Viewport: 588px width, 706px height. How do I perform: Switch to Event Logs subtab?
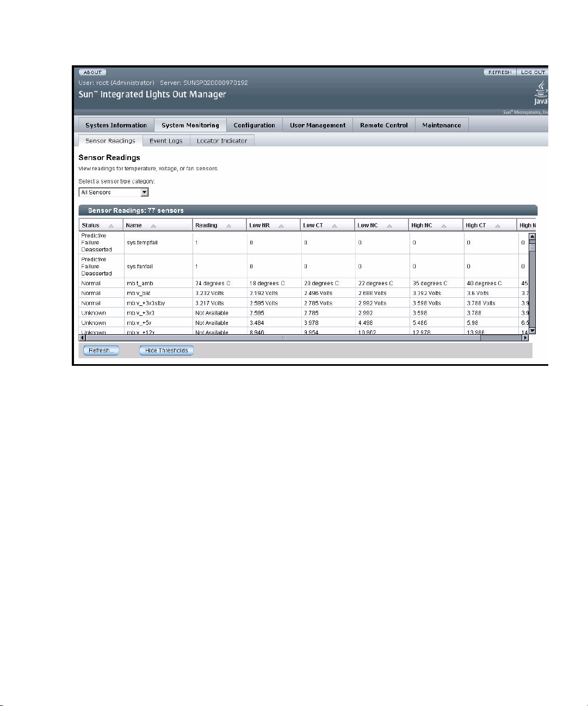pos(166,141)
